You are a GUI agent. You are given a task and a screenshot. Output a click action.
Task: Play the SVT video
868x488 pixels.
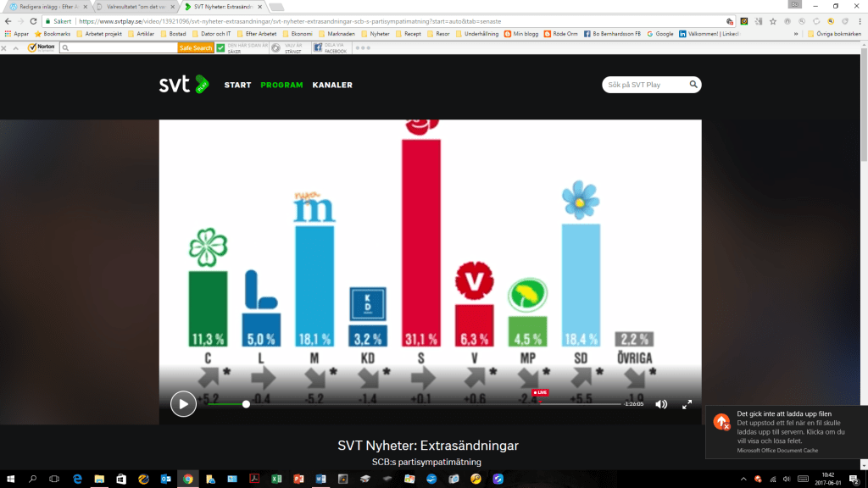(183, 404)
